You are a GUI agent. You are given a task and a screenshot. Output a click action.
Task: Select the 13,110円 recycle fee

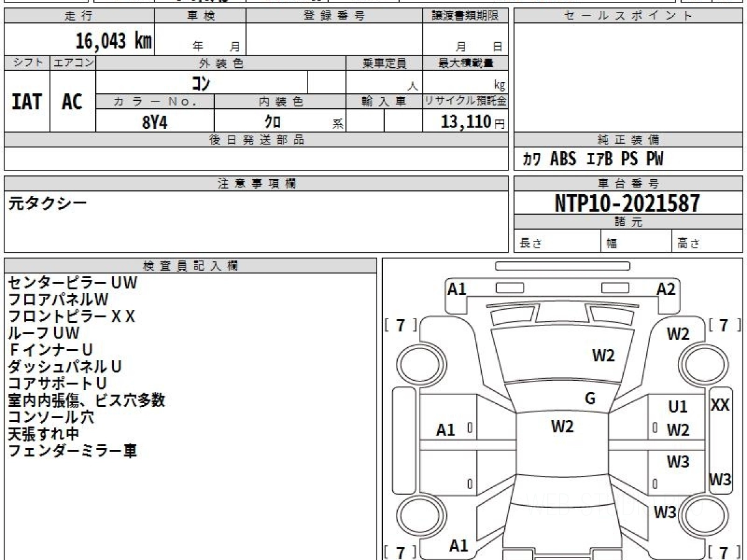473,122
